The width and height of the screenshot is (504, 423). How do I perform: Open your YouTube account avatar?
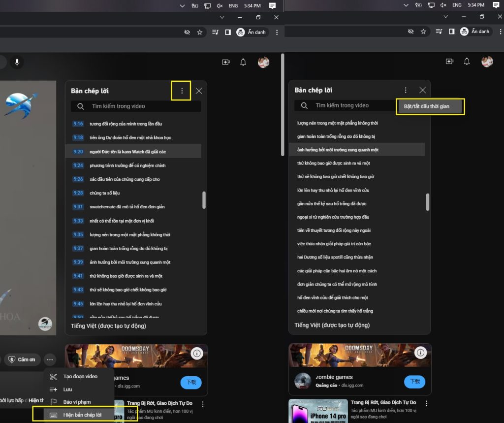(263, 62)
